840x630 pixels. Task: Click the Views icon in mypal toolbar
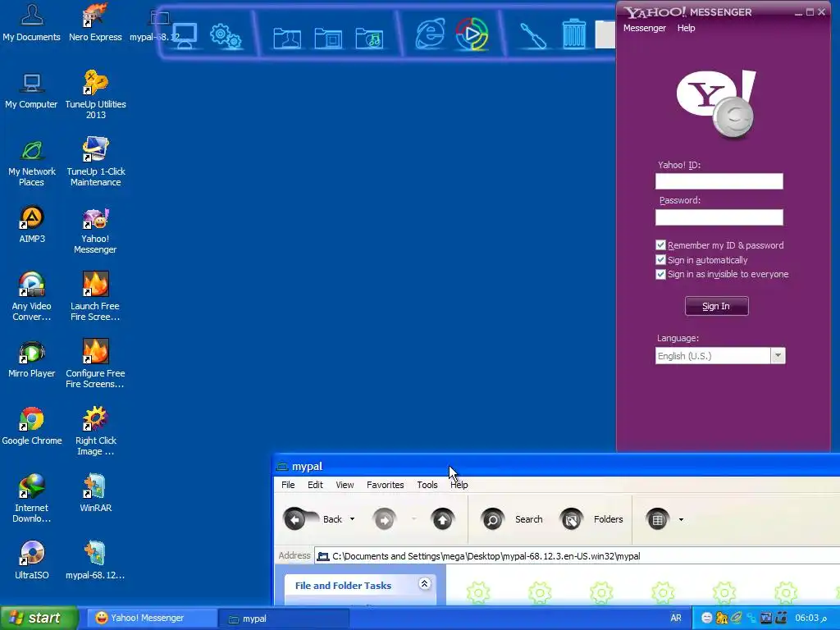pos(657,519)
